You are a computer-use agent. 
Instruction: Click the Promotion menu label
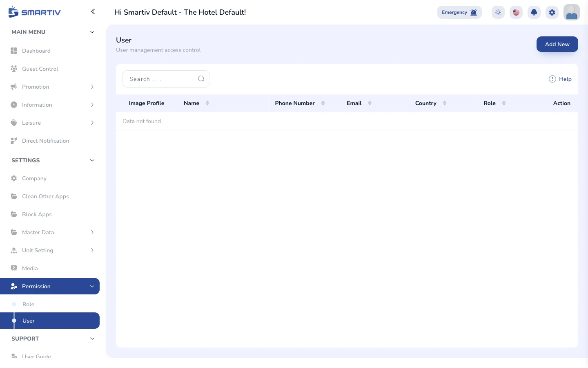pyautogui.click(x=36, y=87)
